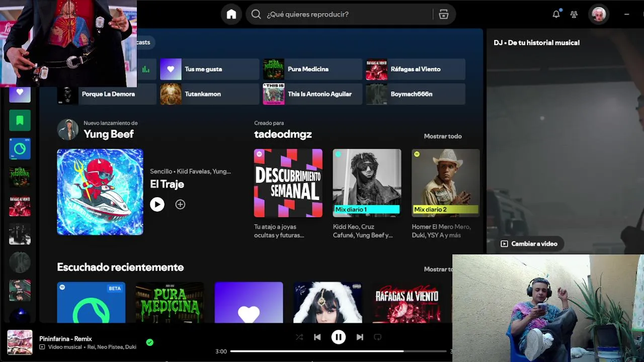
Task: Skip to next track
Action: pos(360,337)
